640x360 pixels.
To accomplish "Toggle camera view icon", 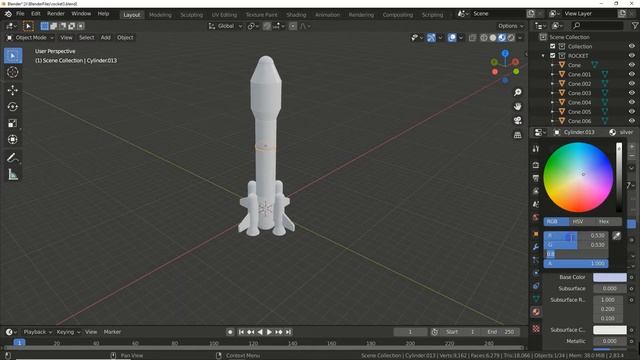I will click(x=518, y=120).
